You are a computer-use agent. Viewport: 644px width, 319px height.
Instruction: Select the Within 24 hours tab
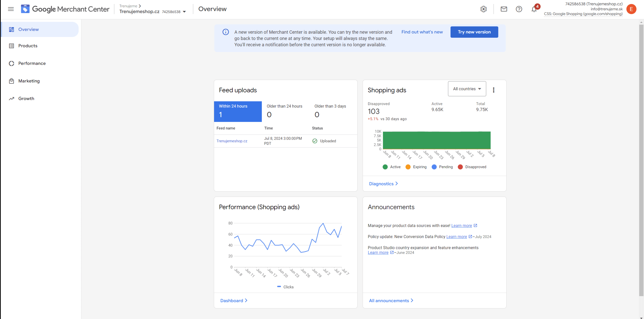click(x=238, y=112)
